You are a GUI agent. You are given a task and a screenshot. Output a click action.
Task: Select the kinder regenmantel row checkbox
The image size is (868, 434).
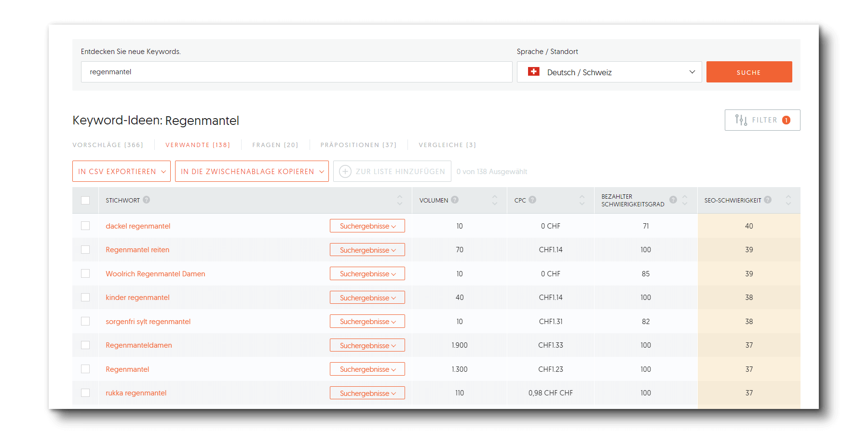(85, 298)
